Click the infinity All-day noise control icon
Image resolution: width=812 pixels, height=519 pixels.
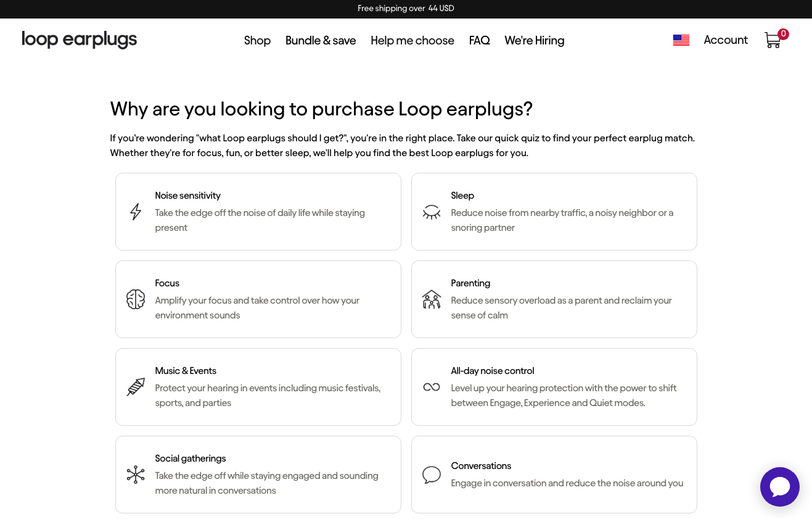tap(432, 387)
